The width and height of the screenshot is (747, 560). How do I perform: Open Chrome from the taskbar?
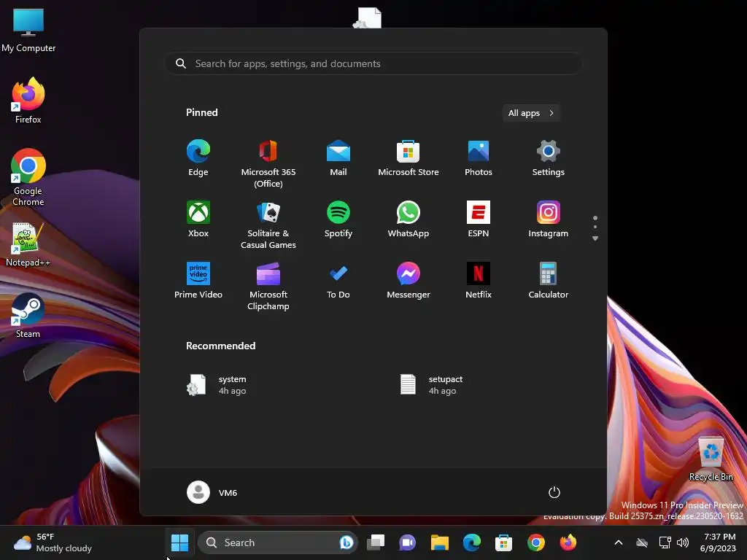pyautogui.click(x=536, y=542)
